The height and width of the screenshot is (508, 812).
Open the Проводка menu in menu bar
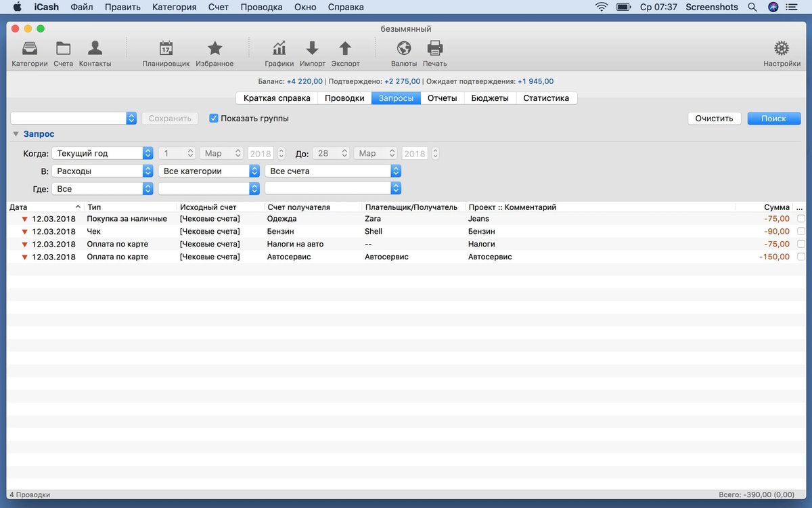[x=261, y=7]
